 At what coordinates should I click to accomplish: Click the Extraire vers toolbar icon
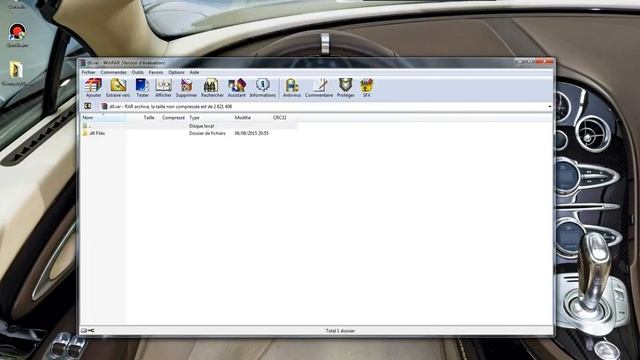click(118, 88)
